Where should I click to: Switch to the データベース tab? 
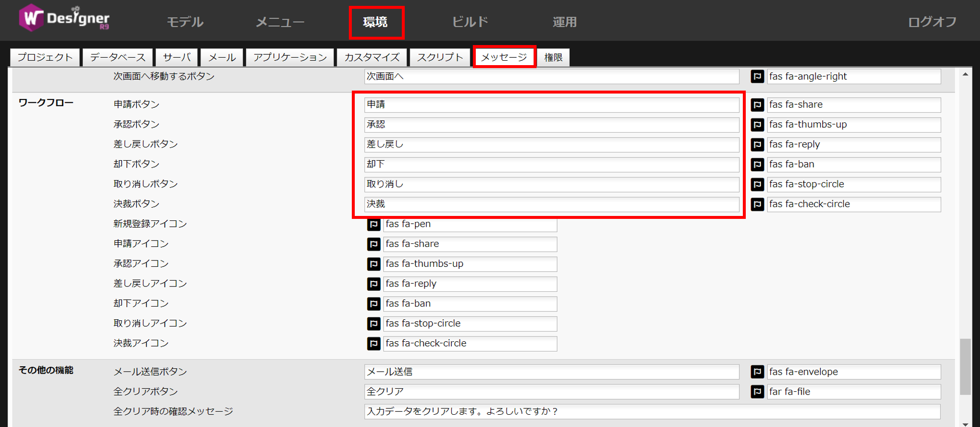pos(118,57)
